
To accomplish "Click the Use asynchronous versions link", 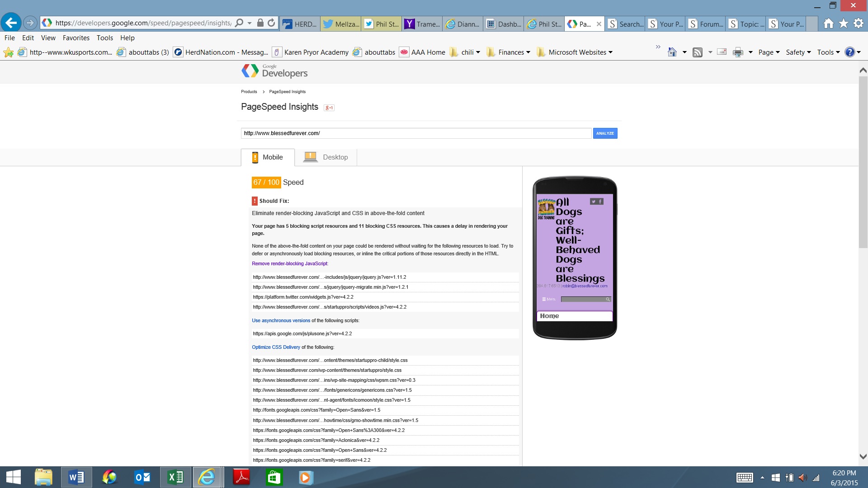I will click(281, 321).
